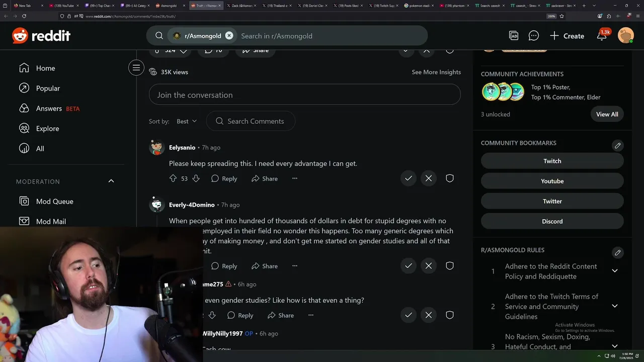644x362 pixels.
Task: Expand rule 1 Adhere to Reddit Content Policy
Action: click(x=615, y=271)
